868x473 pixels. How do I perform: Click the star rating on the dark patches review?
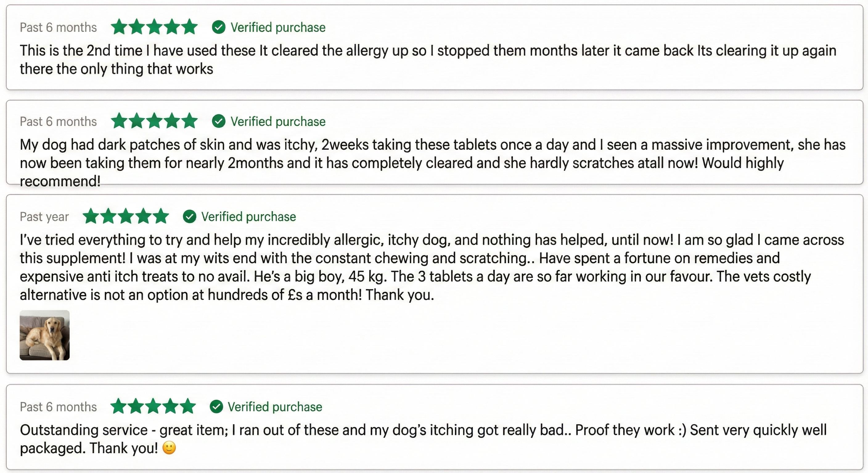point(154,121)
